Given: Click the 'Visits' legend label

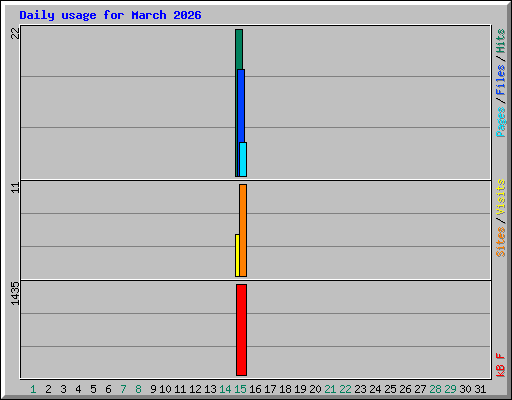Looking at the screenshot, I should pos(501,198).
